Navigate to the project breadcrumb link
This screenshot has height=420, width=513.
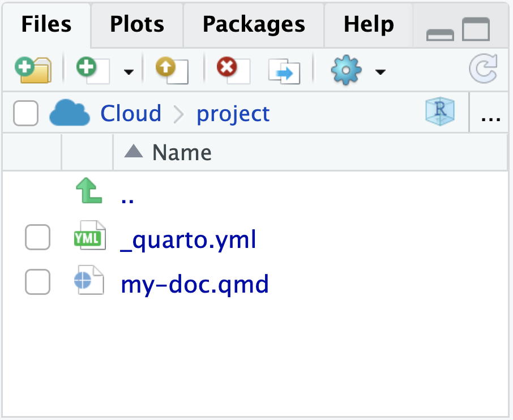click(232, 114)
